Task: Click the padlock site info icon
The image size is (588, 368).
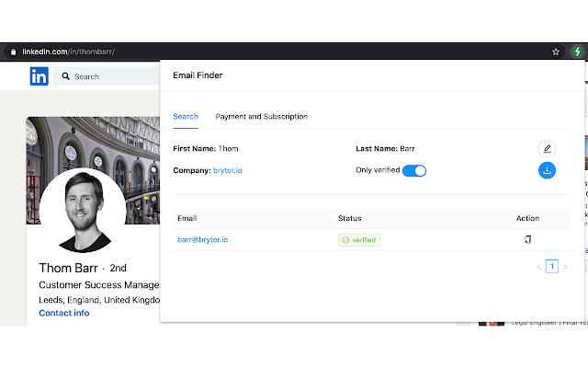Action: click(13, 52)
